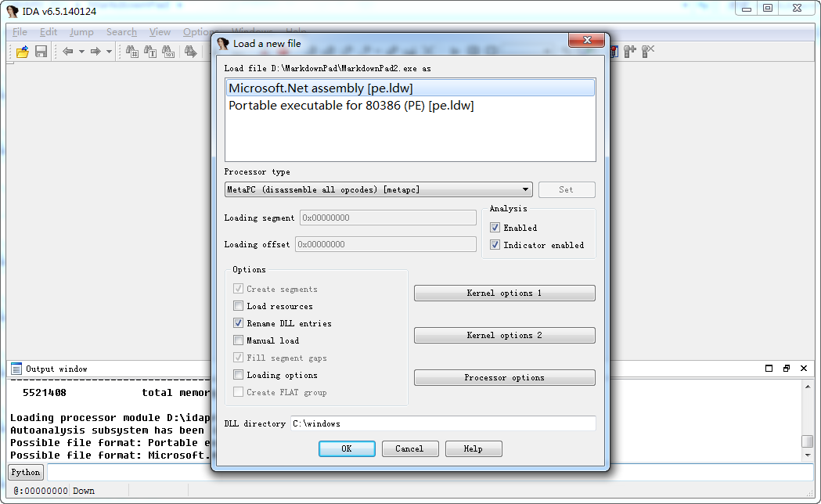Click the forward navigation arrow icon

(95, 52)
